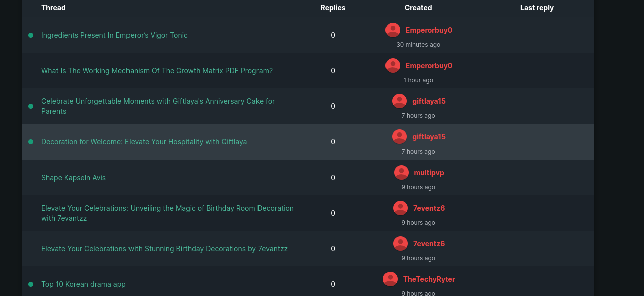Click unread dot beside Top 10 Korean drama app
This screenshot has width=644, height=296.
[x=31, y=284]
